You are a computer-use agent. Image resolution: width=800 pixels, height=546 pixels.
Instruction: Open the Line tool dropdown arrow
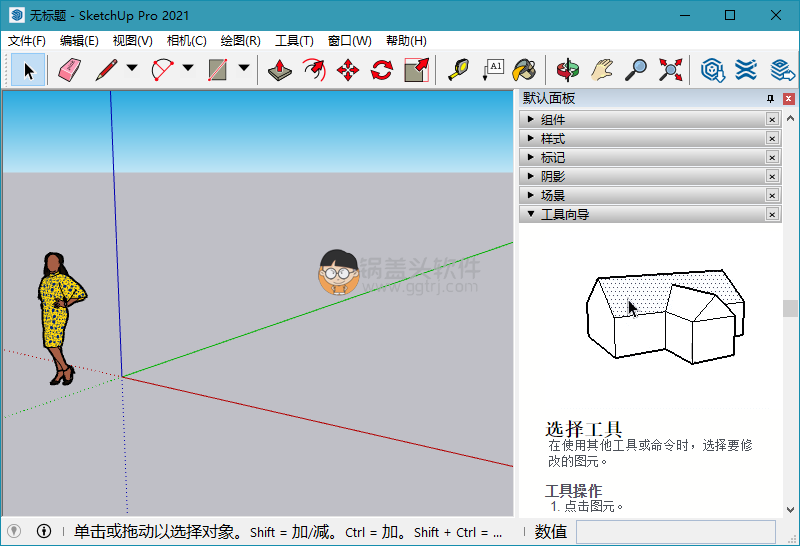point(132,67)
